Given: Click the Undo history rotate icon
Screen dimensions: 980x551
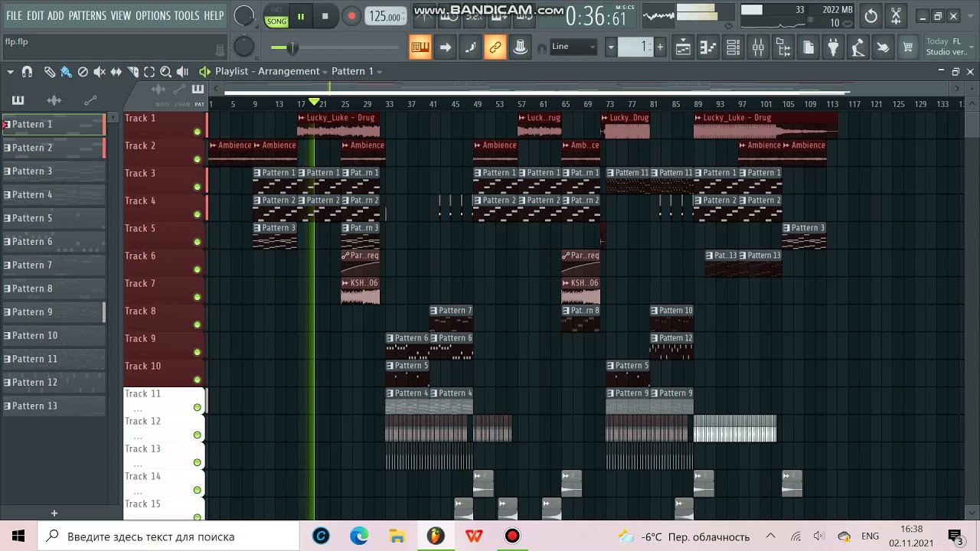Looking at the screenshot, I should (871, 15).
